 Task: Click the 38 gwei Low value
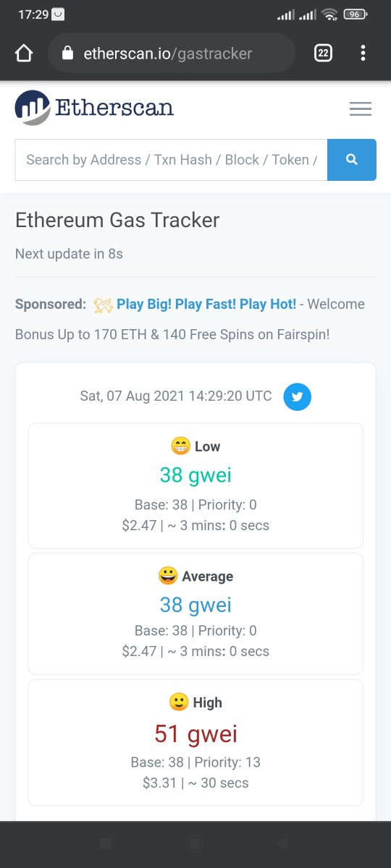point(195,475)
